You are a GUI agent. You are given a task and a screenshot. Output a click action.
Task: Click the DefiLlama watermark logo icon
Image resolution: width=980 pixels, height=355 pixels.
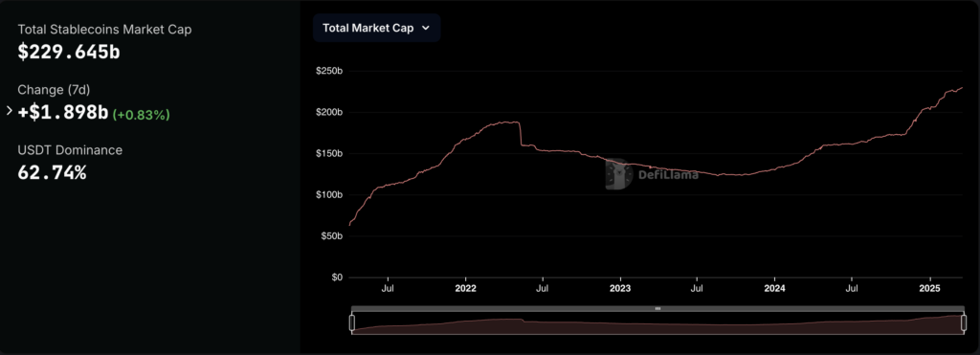[618, 174]
